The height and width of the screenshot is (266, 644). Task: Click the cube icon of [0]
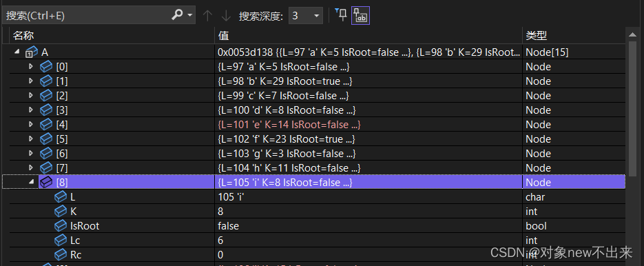click(46, 67)
